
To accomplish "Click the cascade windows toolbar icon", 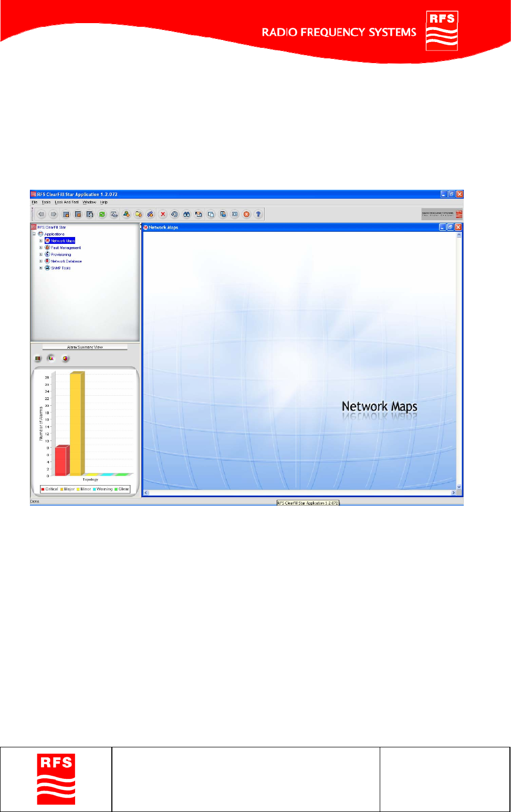I will (211, 214).
